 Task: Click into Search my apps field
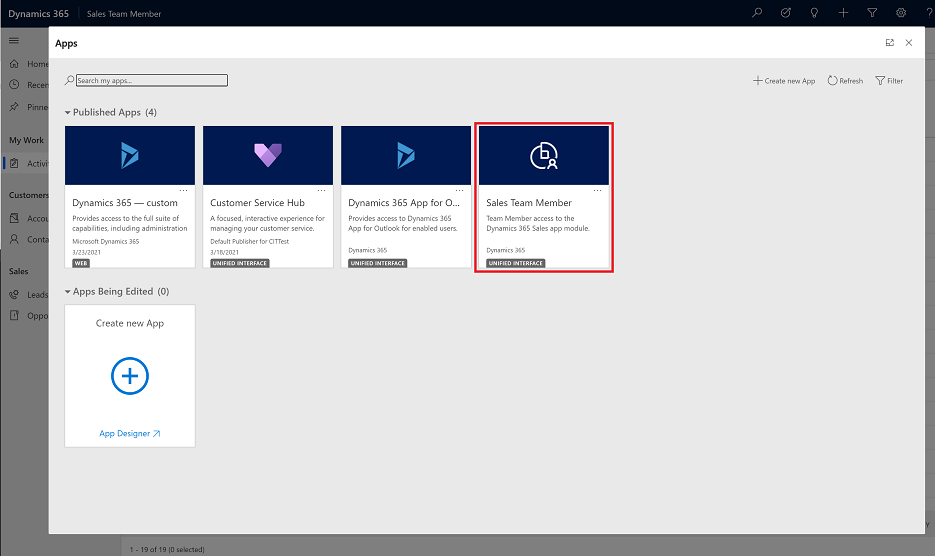(151, 80)
